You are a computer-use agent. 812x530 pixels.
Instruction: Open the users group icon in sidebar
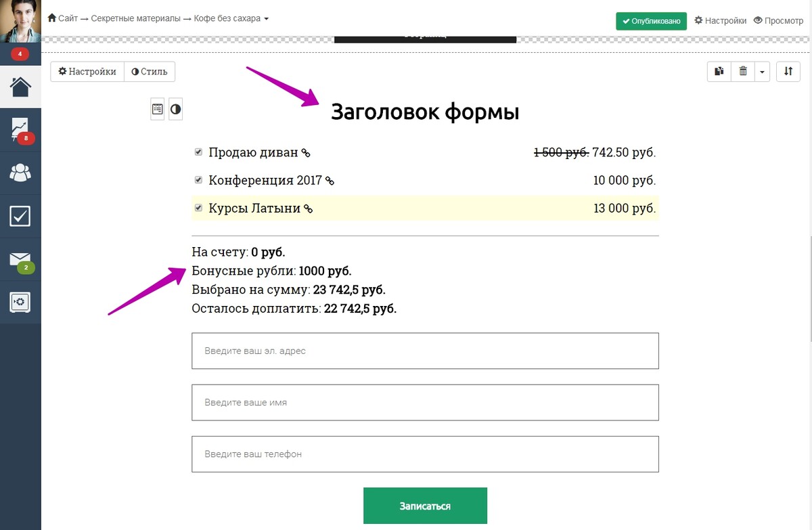click(x=20, y=173)
